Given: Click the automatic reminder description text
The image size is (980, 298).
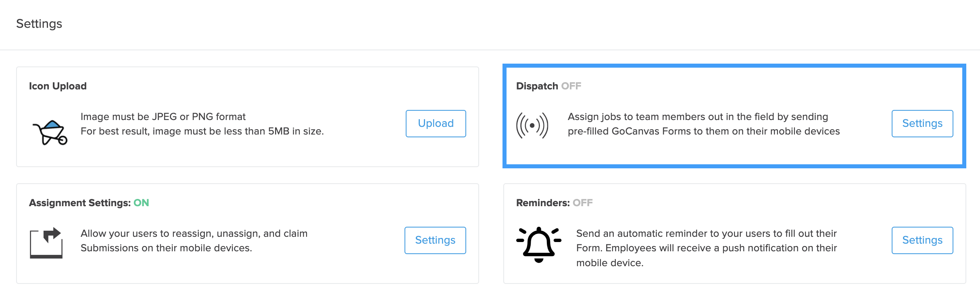Looking at the screenshot, I should tap(706, 248).
